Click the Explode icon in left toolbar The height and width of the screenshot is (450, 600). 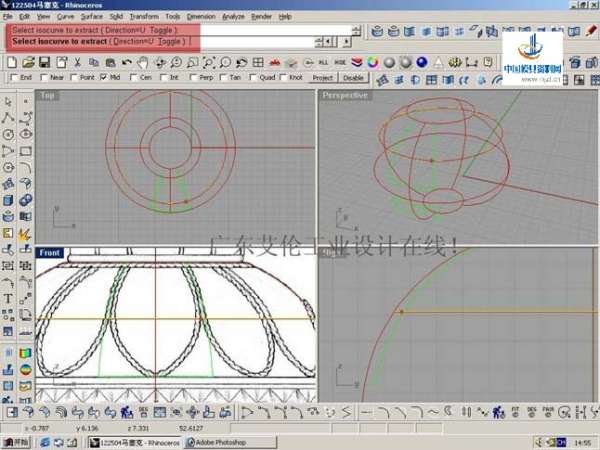point(26,233)
